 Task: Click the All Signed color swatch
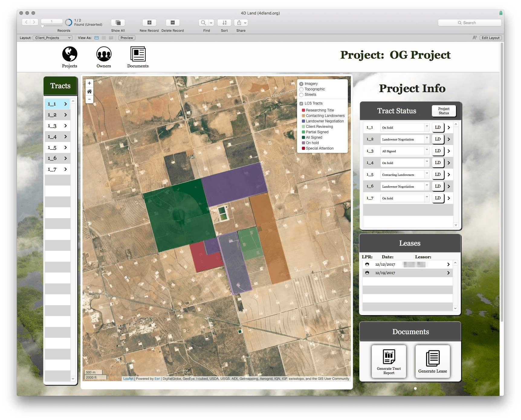pos(303,137)
